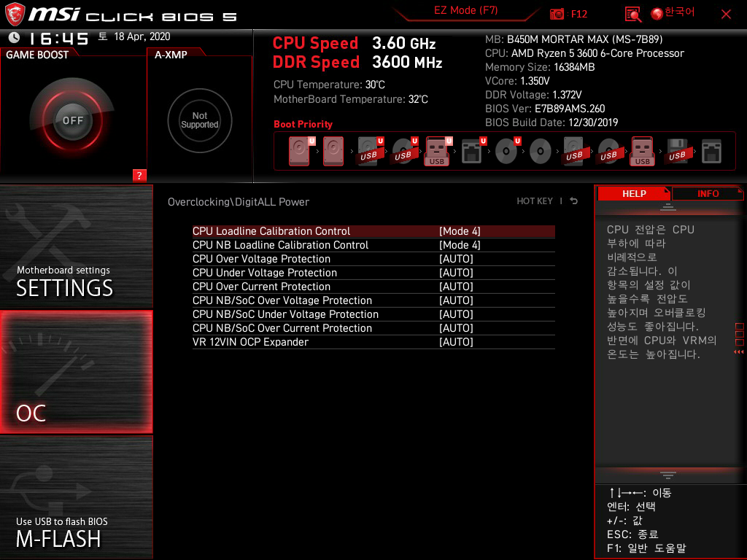Open CPU Under Voltage Protection AUTO value
747x560 pixels.
(x=456, y=273)
